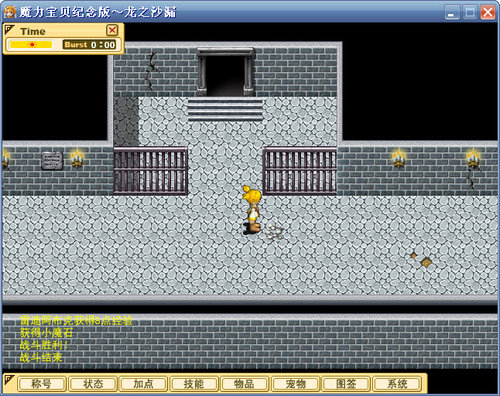Image resolution: width=500 pixels, height=396 pixels.
Task: Click the stone plaque on the wall
Action: pyautogui.click(x=52, y=160)
